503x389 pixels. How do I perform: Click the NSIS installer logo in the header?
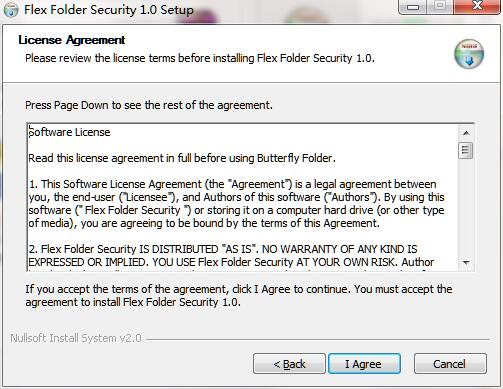tap(469, 54)
